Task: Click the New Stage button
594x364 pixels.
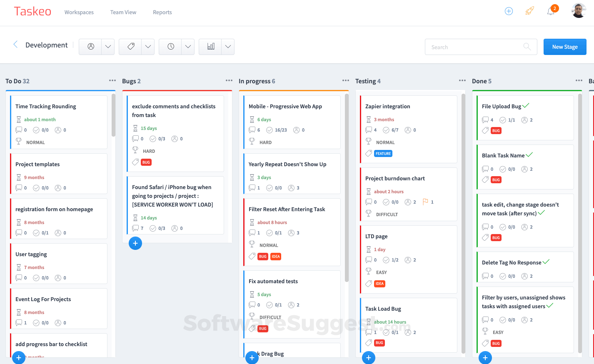Action: click(565, 47)
